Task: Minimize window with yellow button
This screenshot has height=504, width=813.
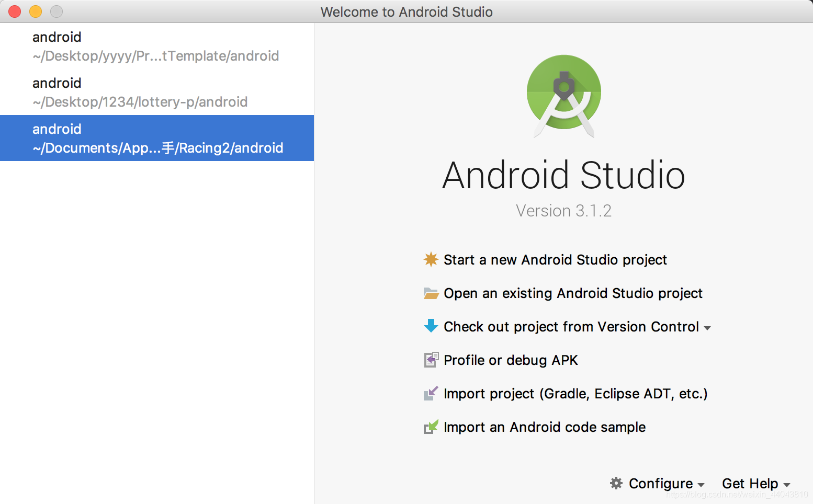Action: (36, 12)
